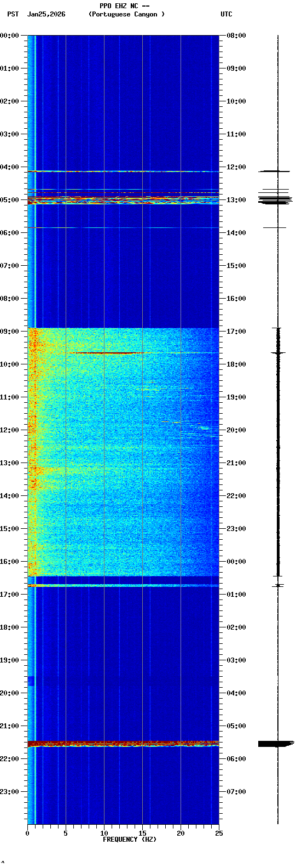302x868 pixels.
Task: Click the '10' frequency tick label
Action: [x=104, y=833]
